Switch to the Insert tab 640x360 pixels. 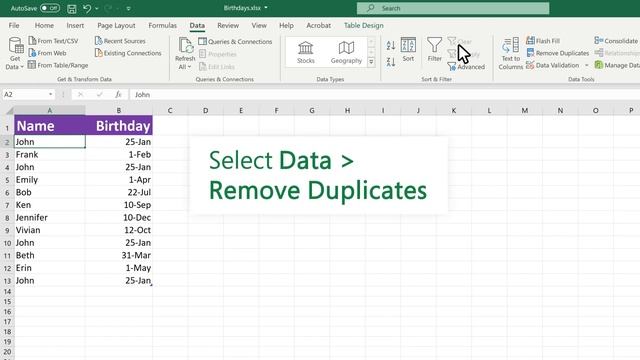point(75,25)
